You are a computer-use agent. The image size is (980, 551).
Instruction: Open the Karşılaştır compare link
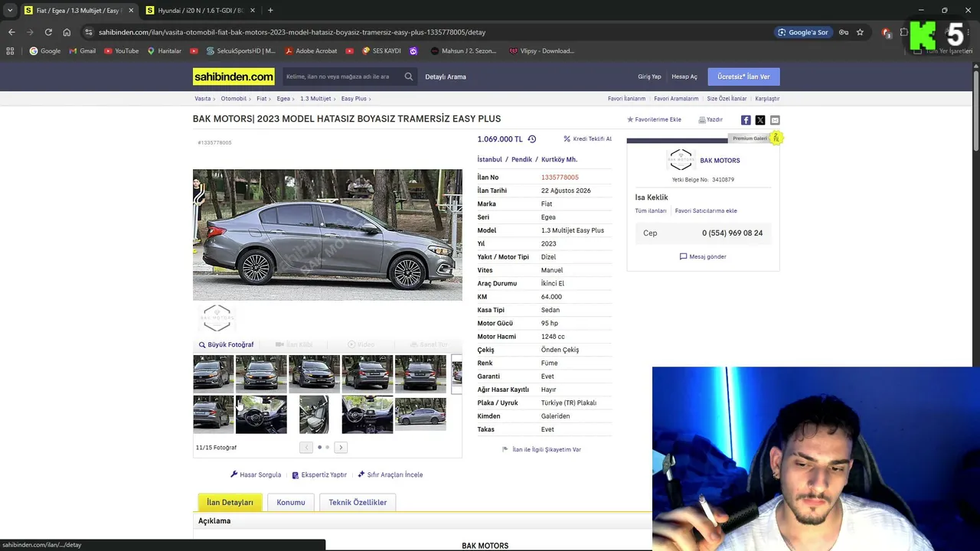tap(767, 99)
